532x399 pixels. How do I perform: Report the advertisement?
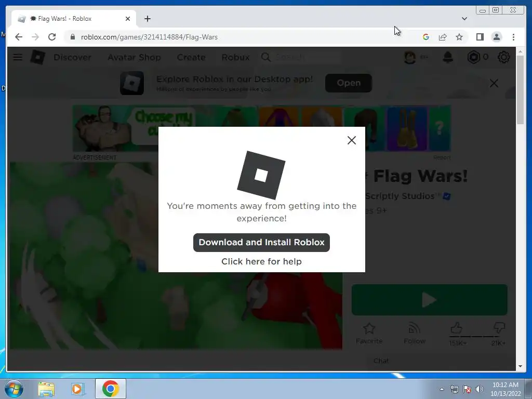442,157
